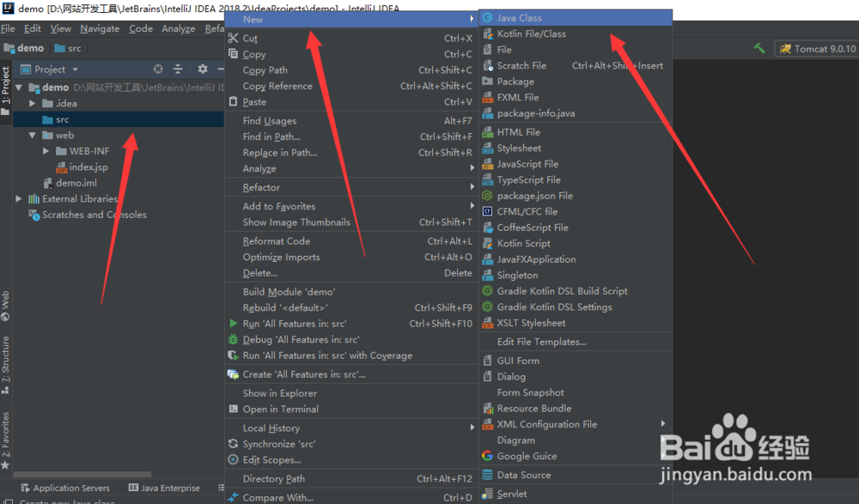This screenshot has width=859, height=504.
Task: Open the File menu
Action: (8, 28)
